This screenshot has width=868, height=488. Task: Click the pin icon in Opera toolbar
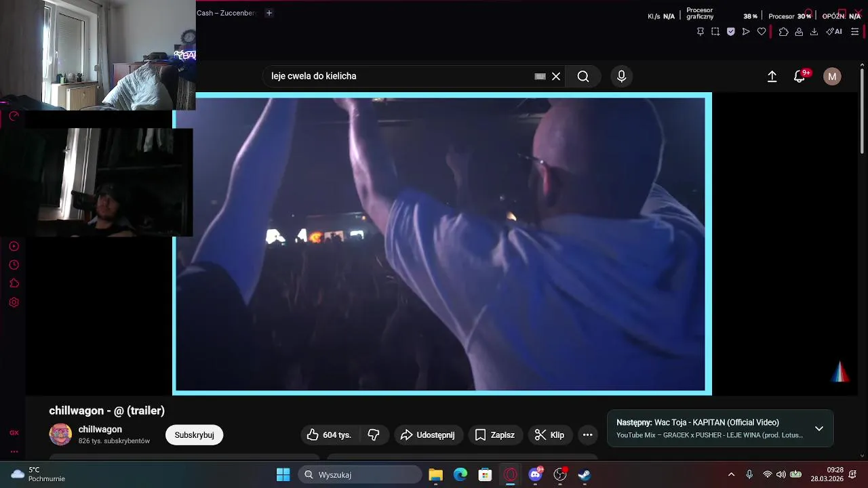point(701,32)
